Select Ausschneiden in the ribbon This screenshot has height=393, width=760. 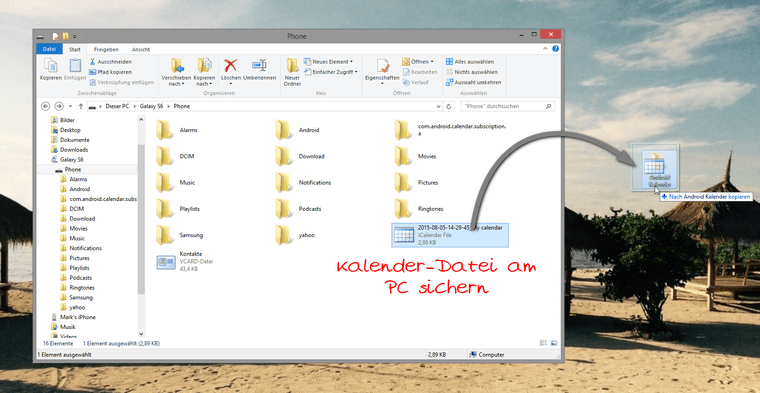coord(110,62)
